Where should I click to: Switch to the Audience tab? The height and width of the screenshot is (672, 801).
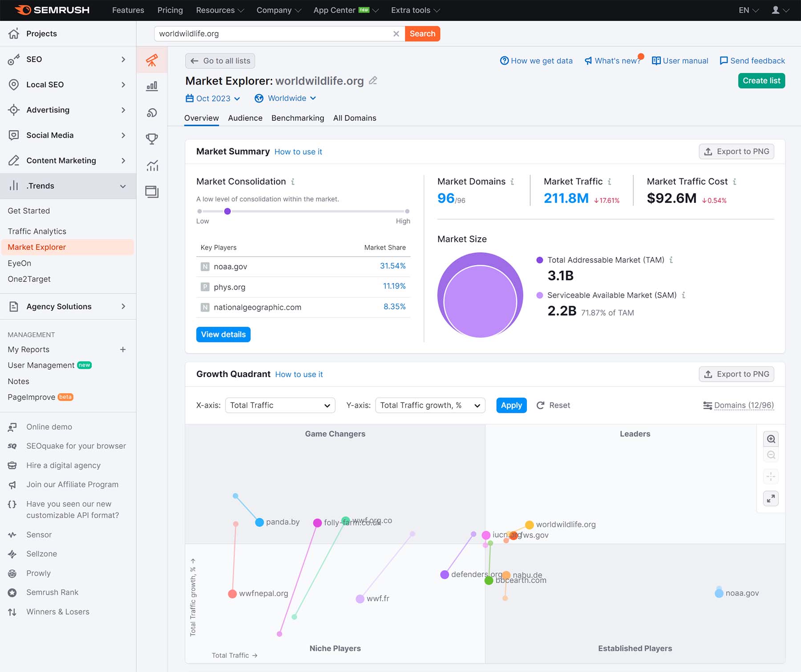[x=245, y=118]
